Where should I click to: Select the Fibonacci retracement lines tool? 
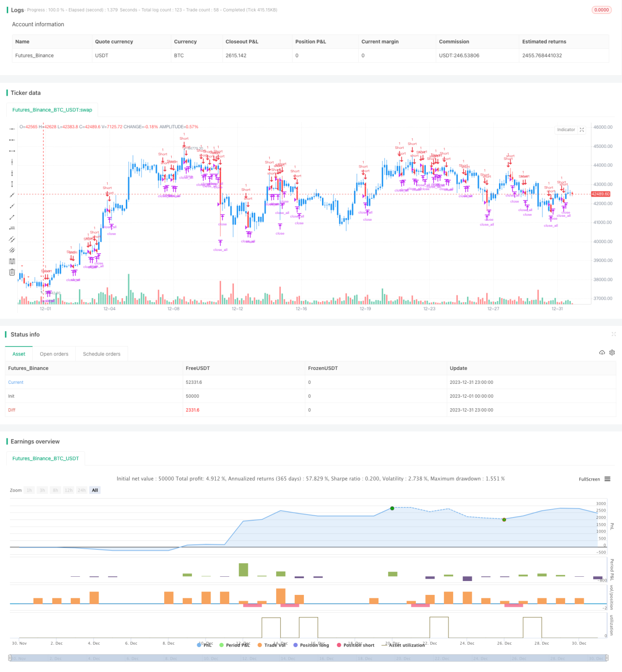[x=12, y=261]
